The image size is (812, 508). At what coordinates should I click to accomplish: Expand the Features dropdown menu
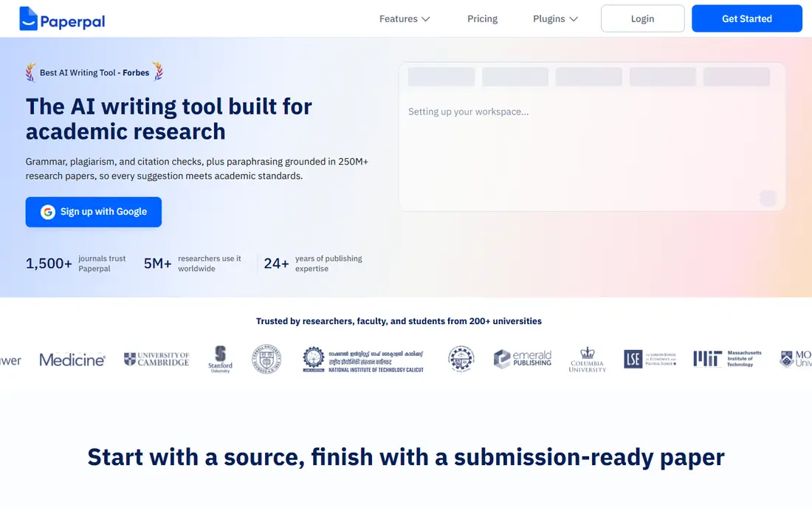coord(405,18)
